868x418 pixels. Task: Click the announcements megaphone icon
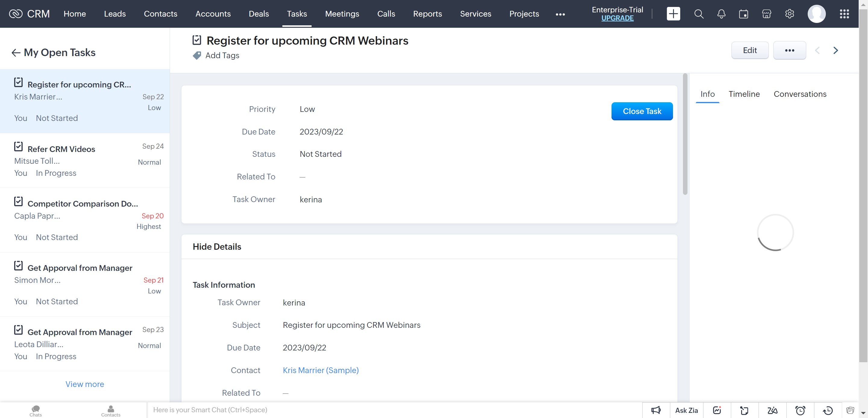pos(656,410)
